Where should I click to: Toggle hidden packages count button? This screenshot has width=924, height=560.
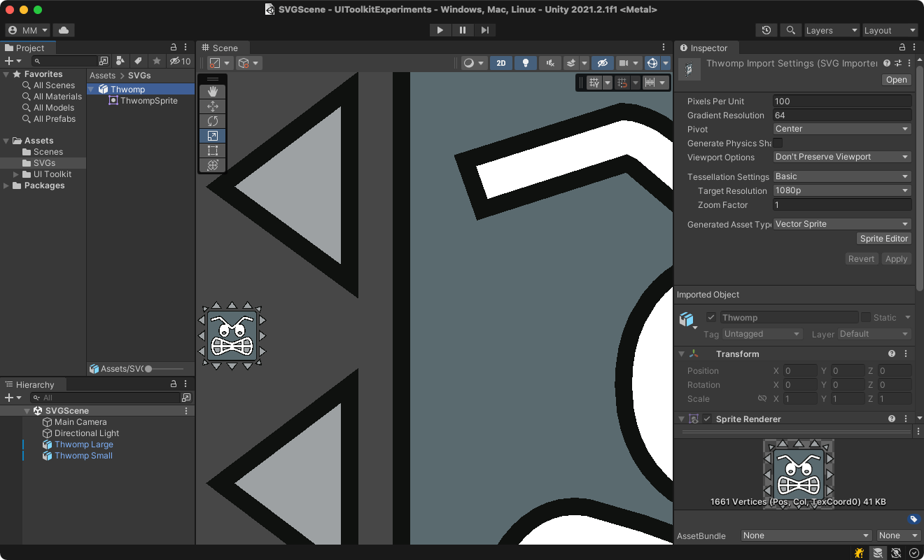point(181,61)
